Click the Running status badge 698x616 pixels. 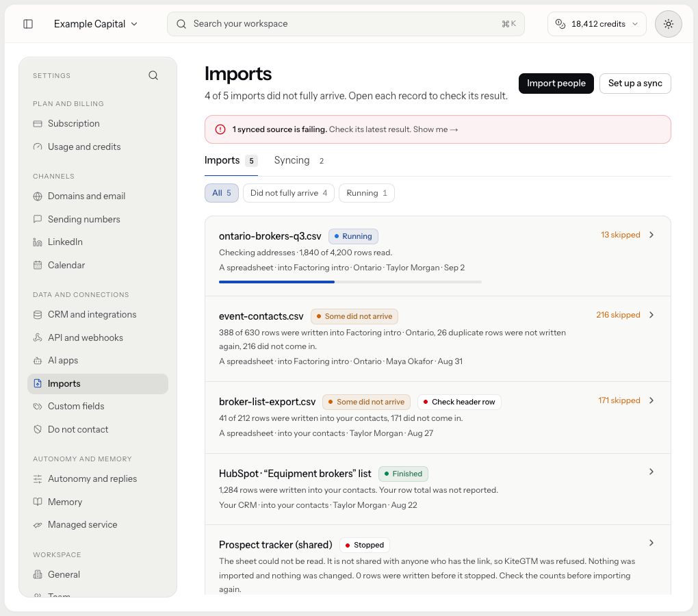pyautogui.click(x=354, y=236)
